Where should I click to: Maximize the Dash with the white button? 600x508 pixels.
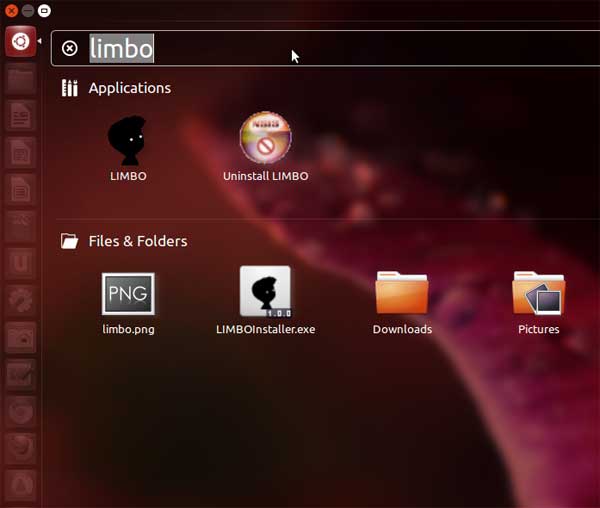44,11
